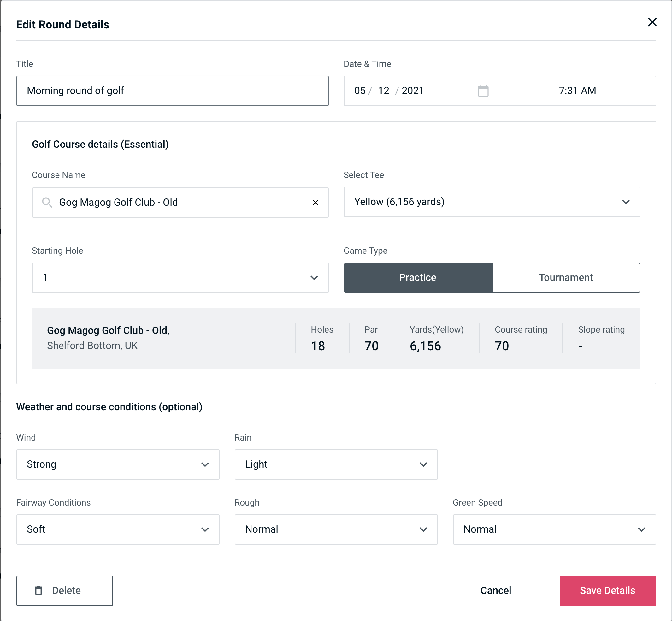Image resolution: width=672 pixels, height=621 pixels.
Task: Toggle Game Type to Practice
Action: [418, 277]
